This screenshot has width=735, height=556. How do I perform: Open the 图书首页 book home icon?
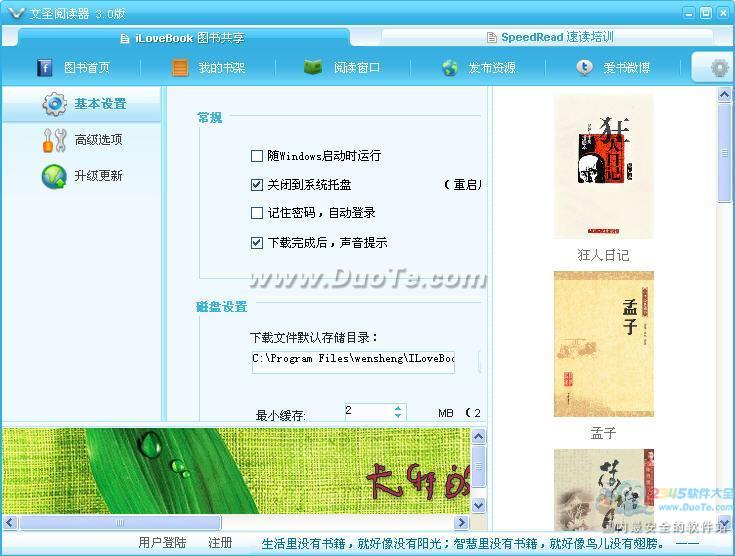point(45,68)
